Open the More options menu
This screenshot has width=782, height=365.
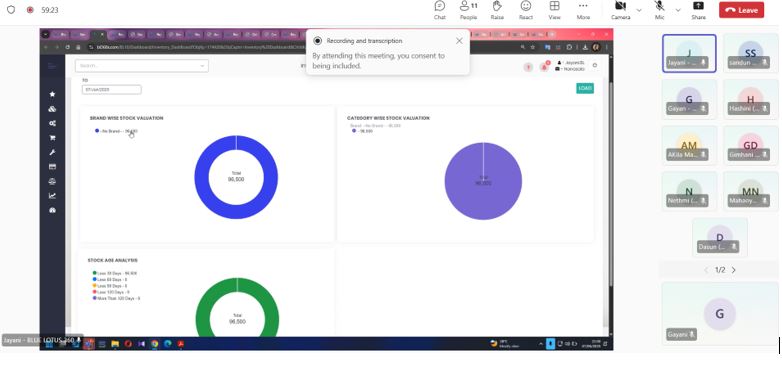[x=583, y=10]
